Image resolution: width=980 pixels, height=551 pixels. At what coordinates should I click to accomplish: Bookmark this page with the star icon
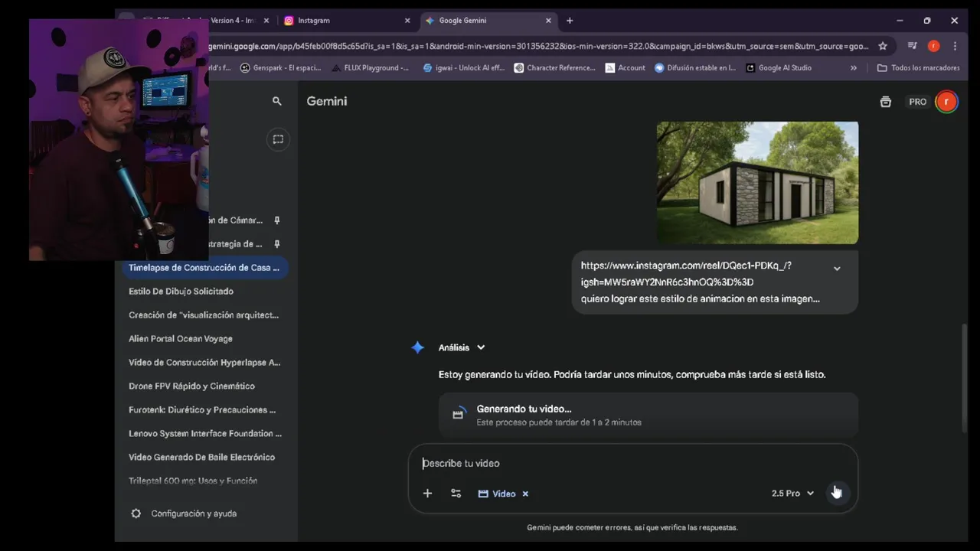click(x=883, y=46)
